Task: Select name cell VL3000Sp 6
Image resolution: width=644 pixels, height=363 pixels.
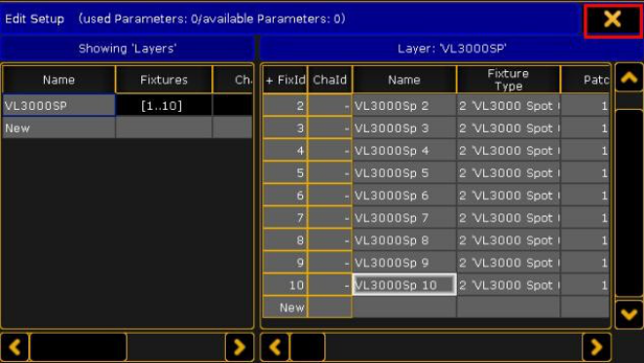Action: click(404, 196)
